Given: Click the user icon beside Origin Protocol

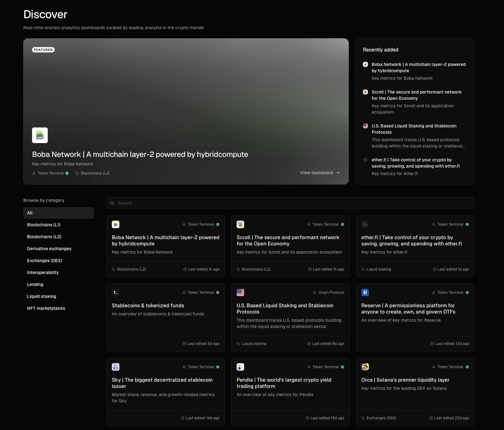Looking at the screenshot, I should 315,292.
